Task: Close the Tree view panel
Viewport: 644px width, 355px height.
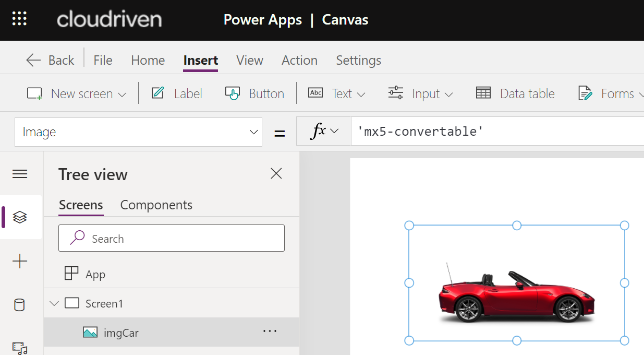Action: coord(276,174)
